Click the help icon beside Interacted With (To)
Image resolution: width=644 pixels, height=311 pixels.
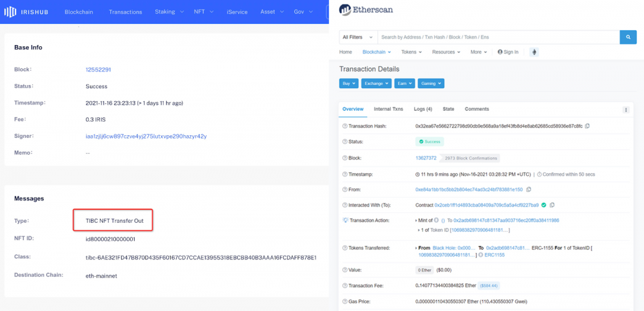345,205
